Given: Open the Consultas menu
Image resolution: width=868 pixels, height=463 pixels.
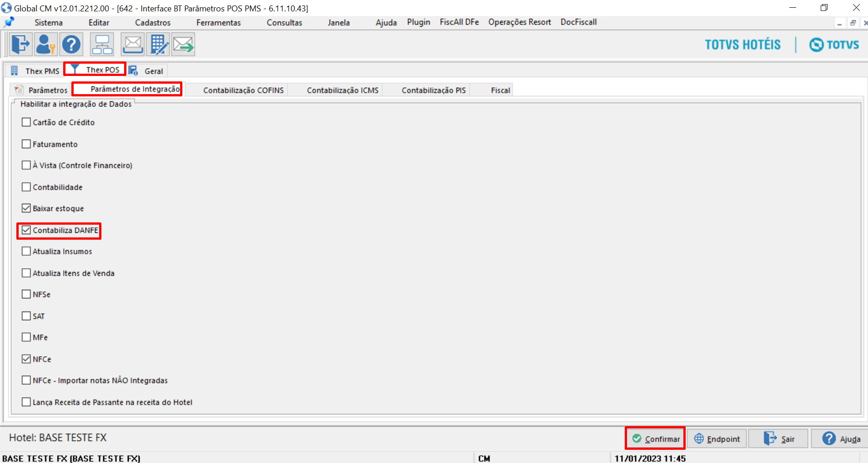Looking at the screenshot, I should coord(284,22).
